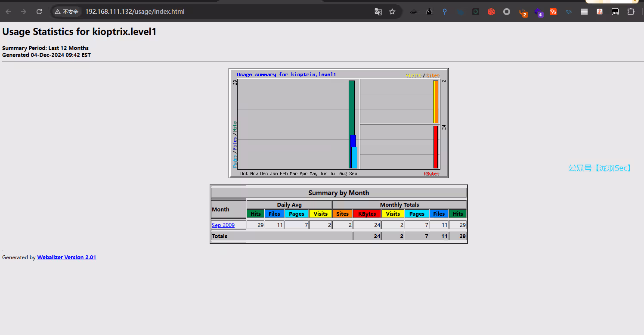Open the extension with orange badge 2
The width and height of the screenshot is (644, 335).
tap(523, 12)
